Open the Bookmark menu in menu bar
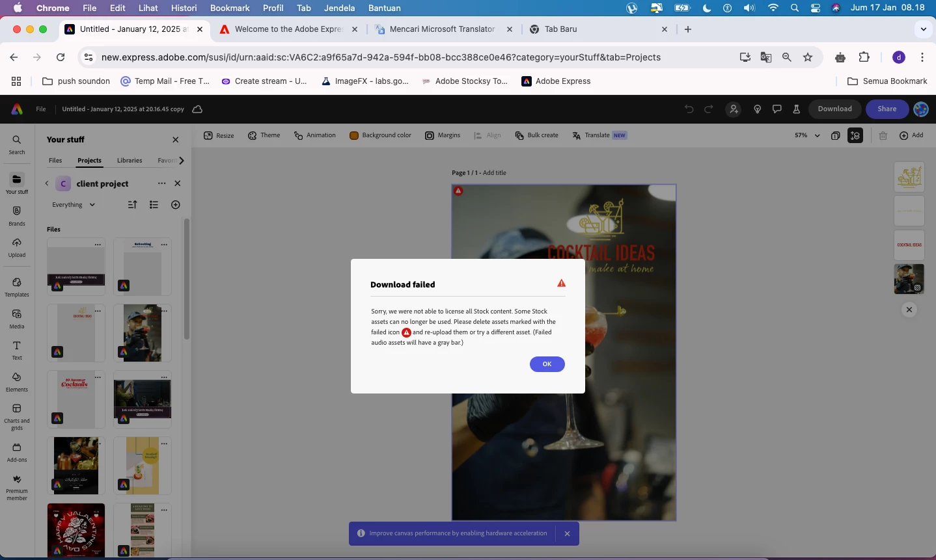Image resolution: width=936 pixels, height=560 pixels. [x=230, y=8]
